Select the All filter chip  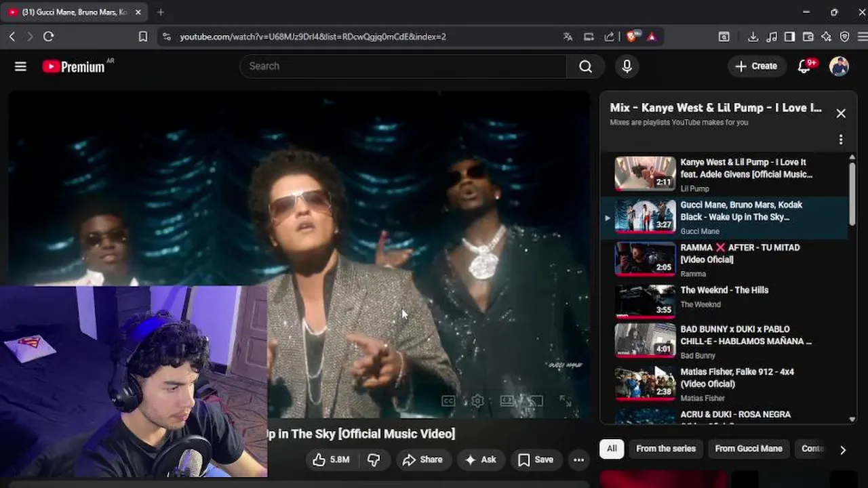tap(612, 449)
